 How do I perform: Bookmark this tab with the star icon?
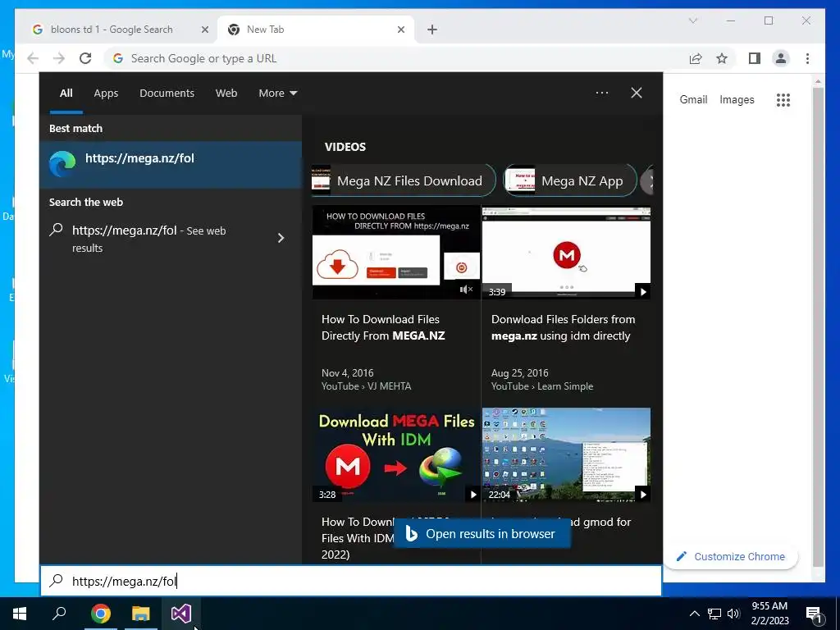click(x=722, y=58)
